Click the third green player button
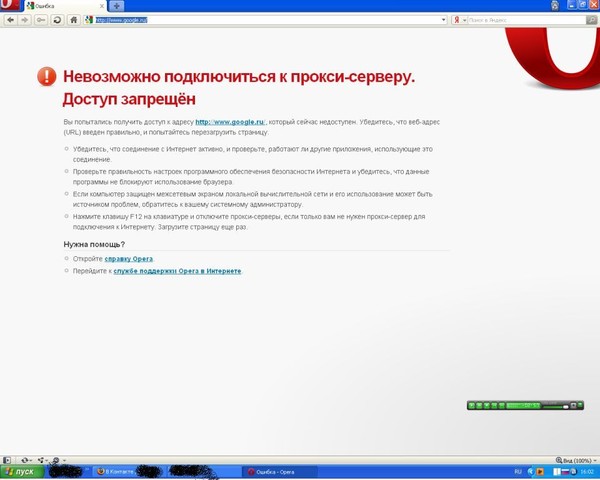 (x=486, y=405)
